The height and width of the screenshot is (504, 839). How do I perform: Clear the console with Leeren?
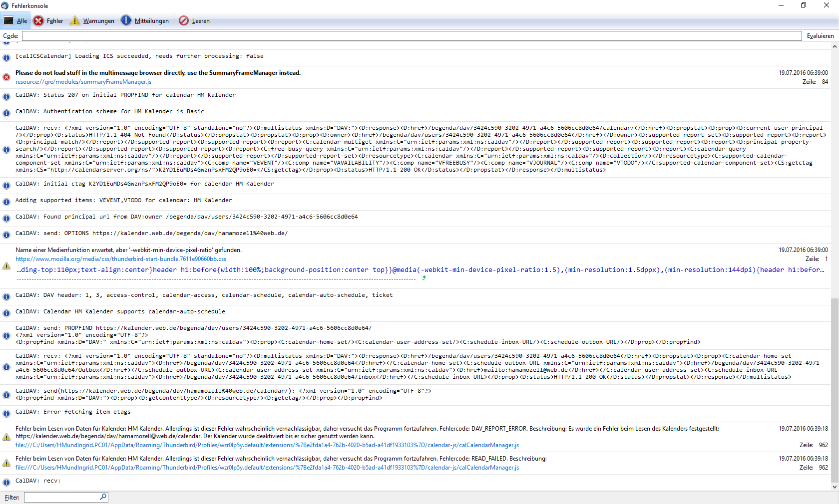coord(194,20)
